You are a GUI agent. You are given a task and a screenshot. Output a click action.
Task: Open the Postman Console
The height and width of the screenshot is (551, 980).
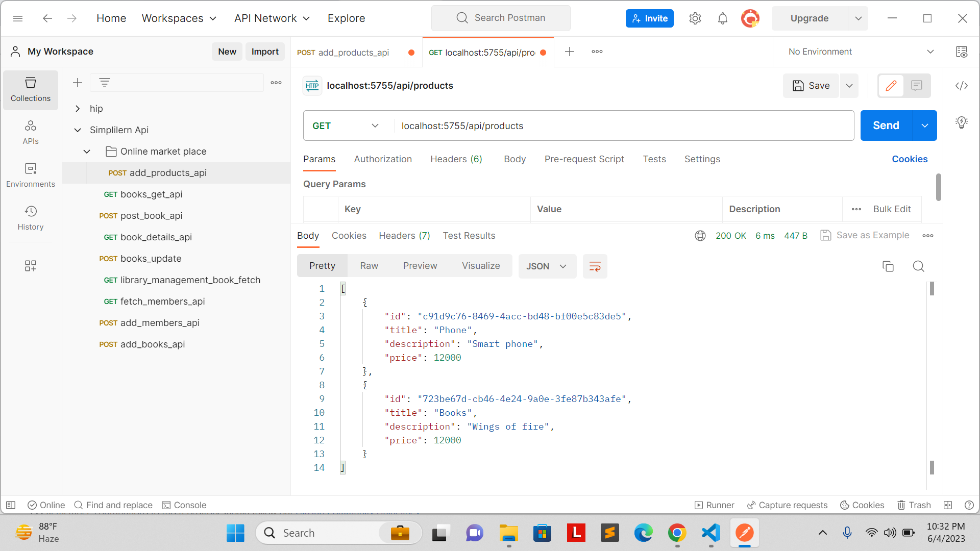(184, 505)
